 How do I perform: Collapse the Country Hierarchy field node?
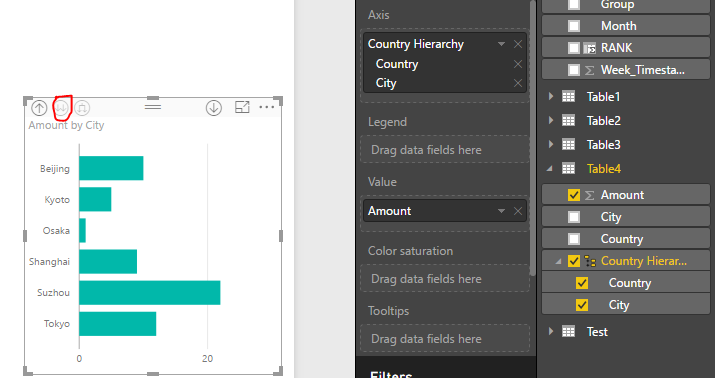(558, 261)
